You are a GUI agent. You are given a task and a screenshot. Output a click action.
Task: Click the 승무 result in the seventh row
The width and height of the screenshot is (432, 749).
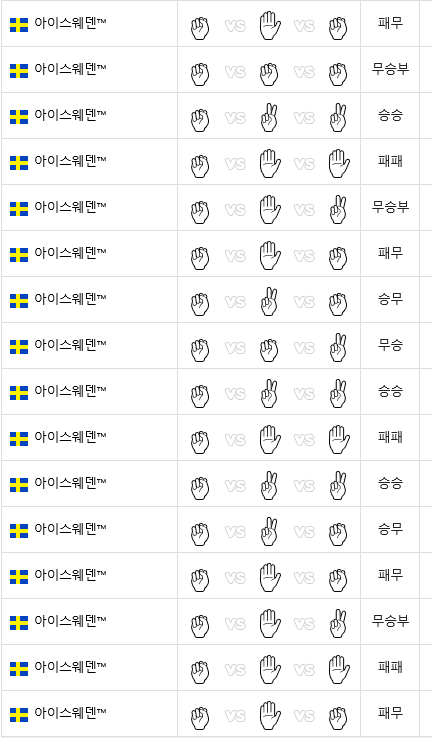tap(390, 299)
